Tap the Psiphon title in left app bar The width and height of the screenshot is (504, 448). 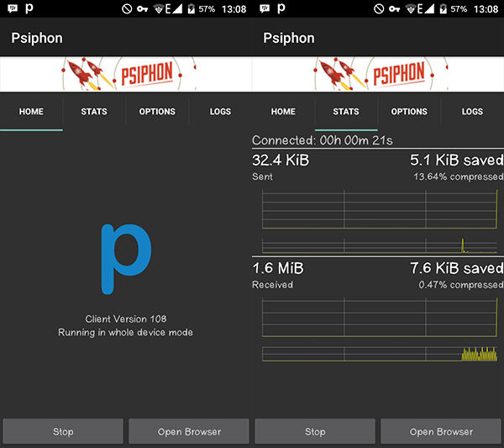37,39
